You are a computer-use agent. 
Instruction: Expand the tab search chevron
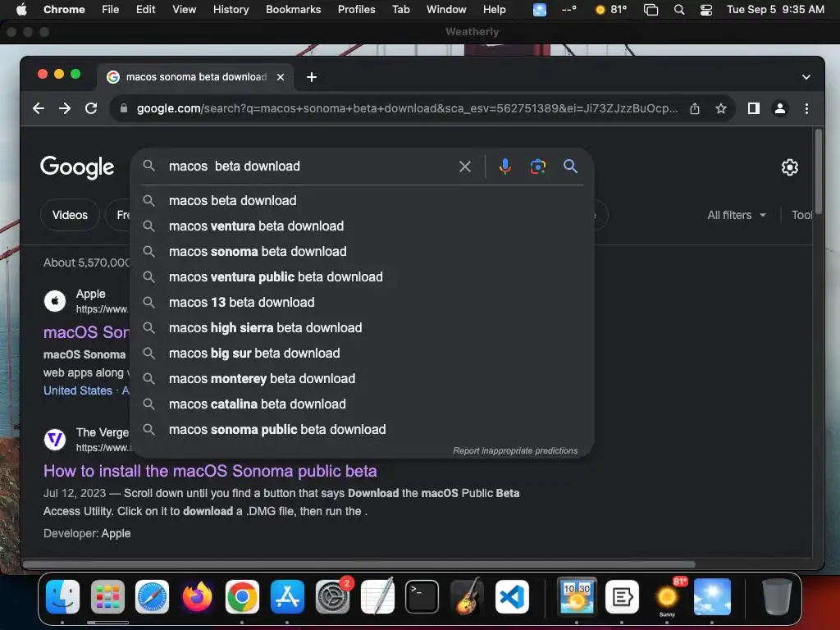[806, 77]
